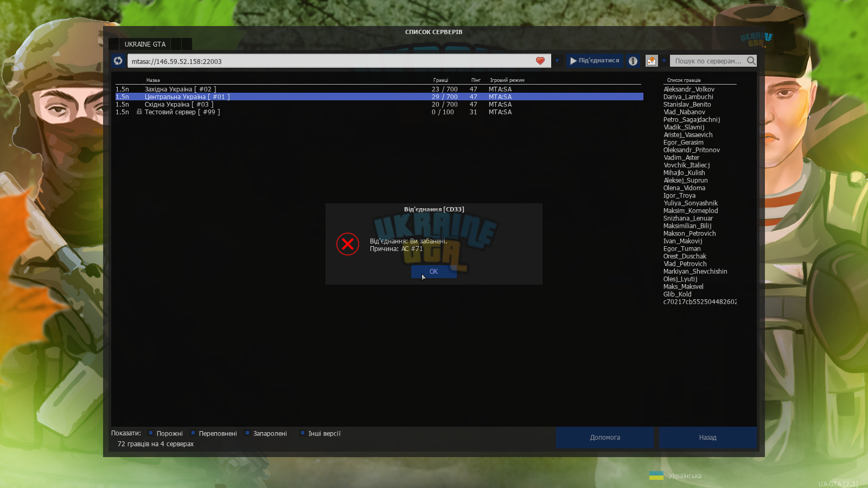
Task: Click the lock icon on the test server row
Action: (139, 112)
